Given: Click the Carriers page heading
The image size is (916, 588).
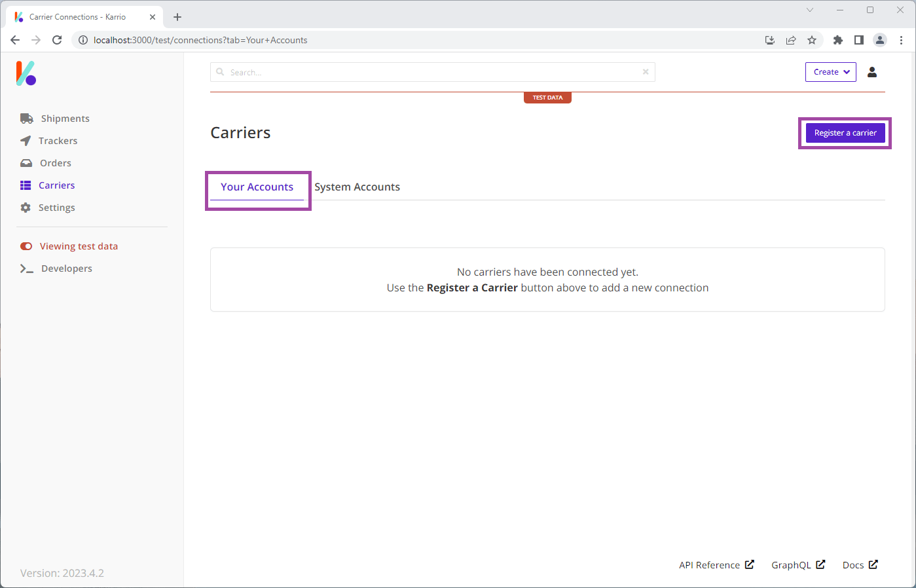Looking at the screenshot, I should point(240,133).
